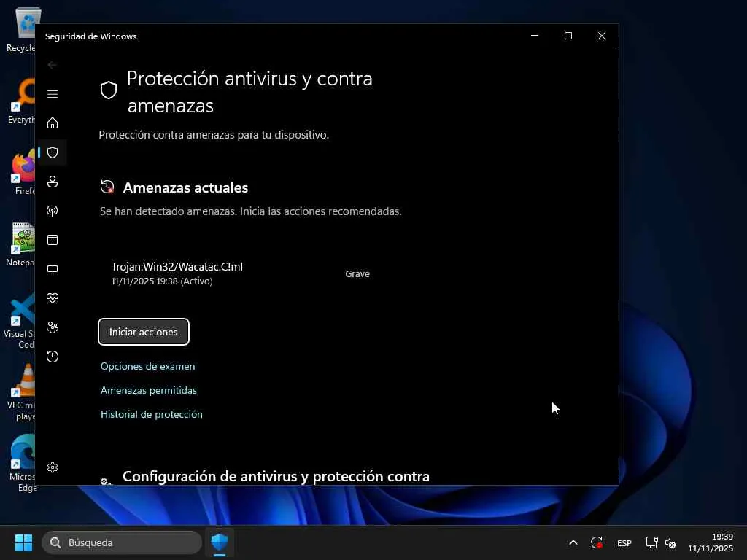
Task: Select Visual Studio Code desktop shortcut
Action: [20, 321]
